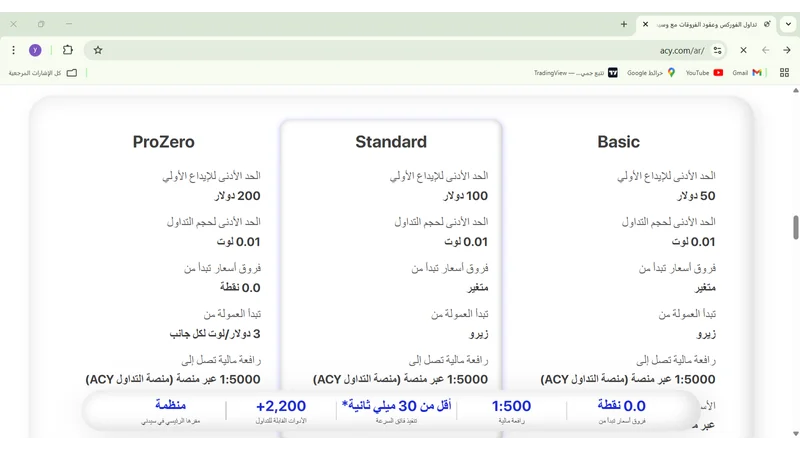The height and width of the screenshot is (450, 800).
Task: Open the apps grid shortcut in bookmarks bar
Action: (785, 73)
